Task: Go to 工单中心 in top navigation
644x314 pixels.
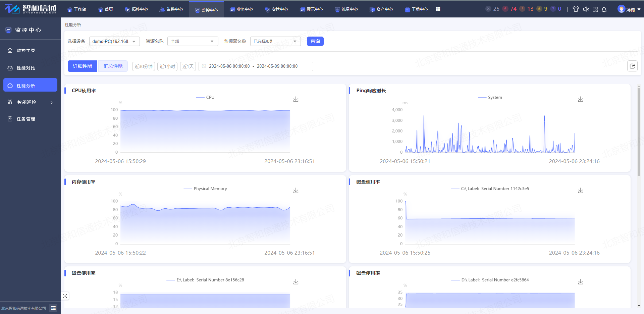Action: tap(416, 9)
